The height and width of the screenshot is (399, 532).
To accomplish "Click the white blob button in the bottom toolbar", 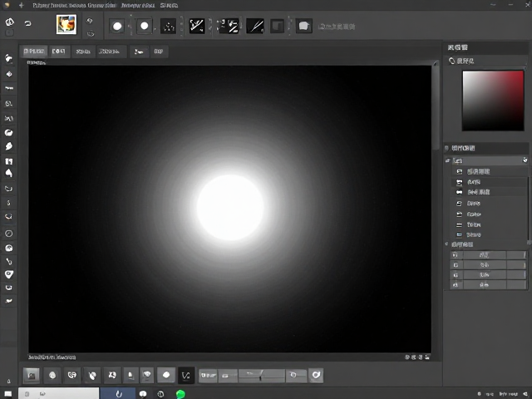I will point(166,375).
